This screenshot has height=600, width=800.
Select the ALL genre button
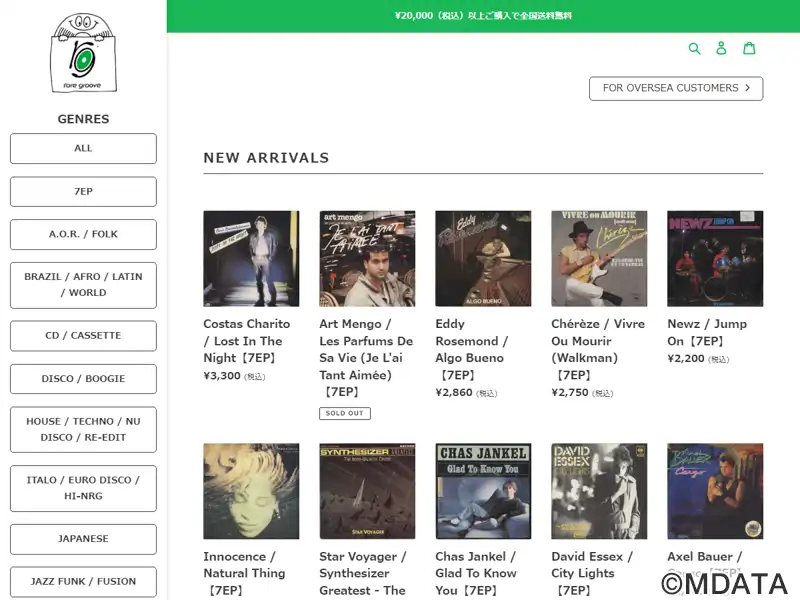point(83,148)
